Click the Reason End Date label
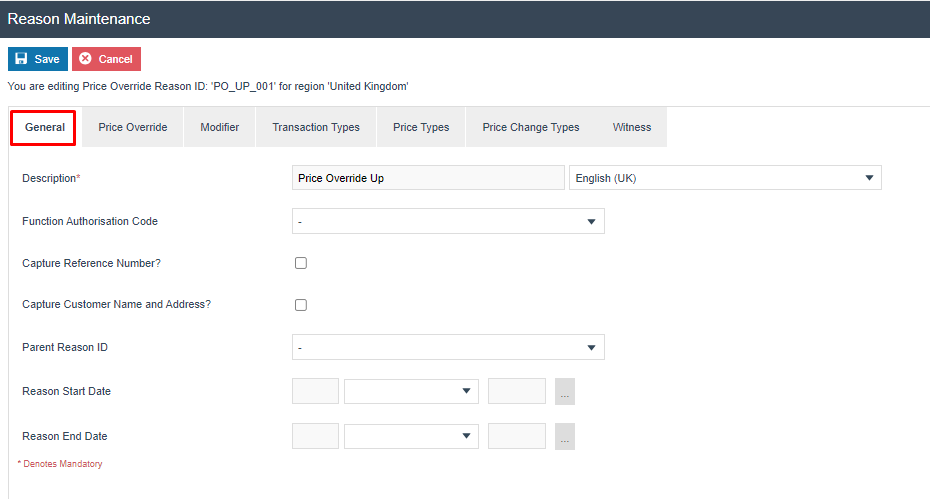 click(x=65, y=436)
